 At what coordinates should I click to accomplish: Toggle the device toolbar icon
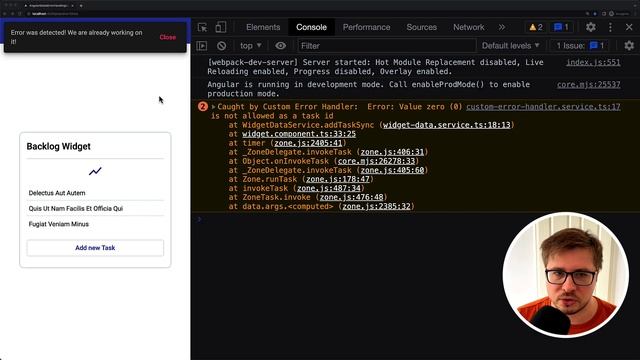221,27
